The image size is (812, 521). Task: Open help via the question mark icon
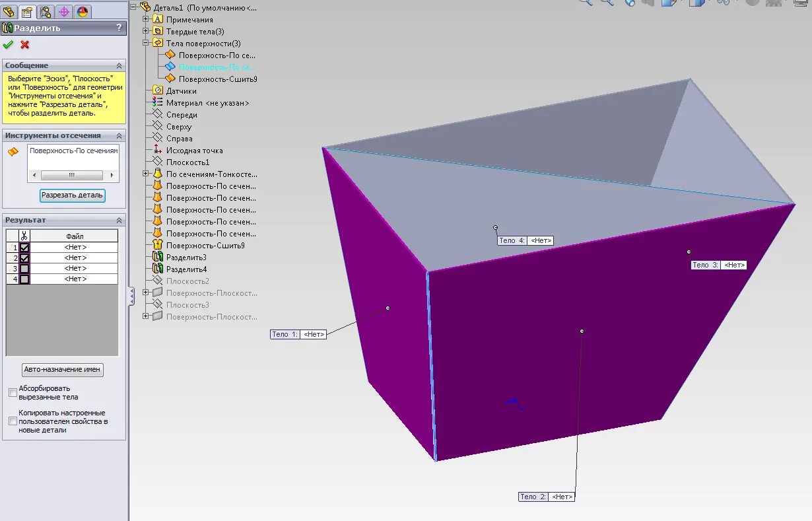point(119,28)
